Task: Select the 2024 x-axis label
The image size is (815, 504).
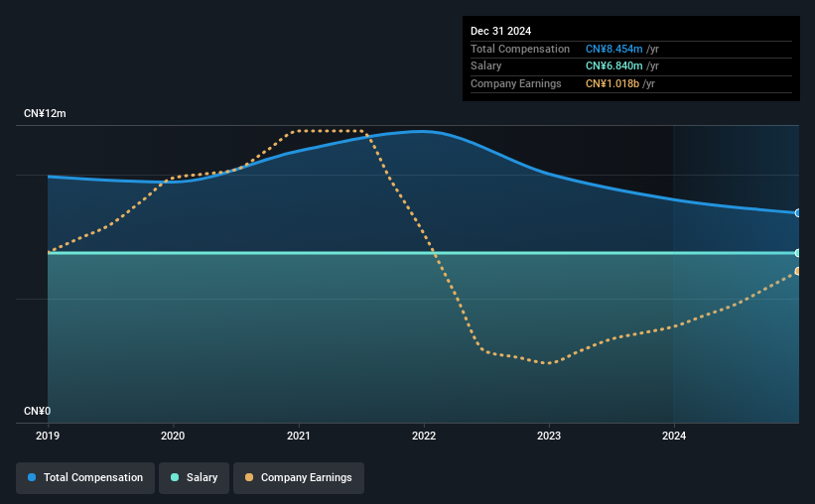Action: (x=674, y=436)
